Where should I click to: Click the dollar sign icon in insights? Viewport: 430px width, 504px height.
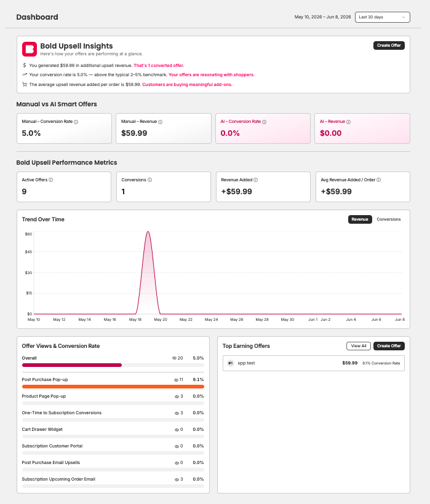click(25, 65)
